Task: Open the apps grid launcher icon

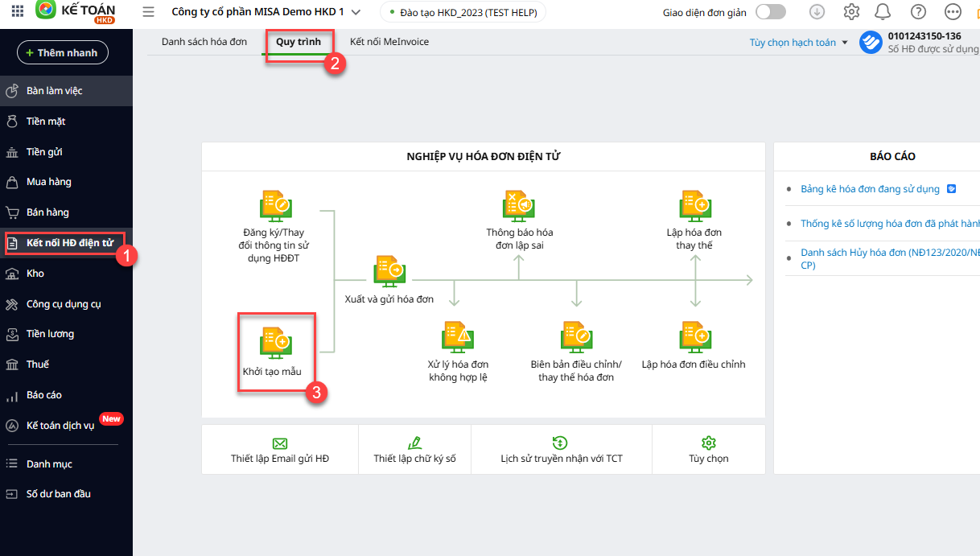Action: [18, 12]
